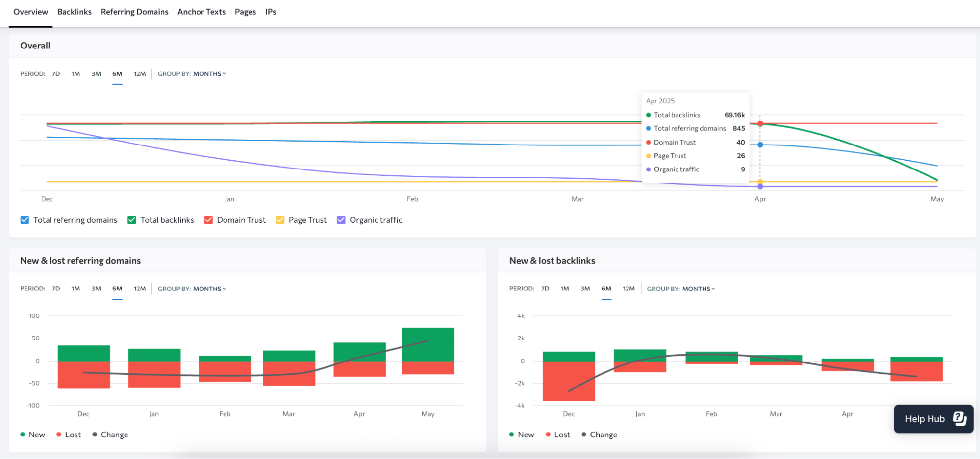This screenshot has width=980, height=459.
Task: Uncheck the Page Trust checkbox
Action: coord(280,220)
